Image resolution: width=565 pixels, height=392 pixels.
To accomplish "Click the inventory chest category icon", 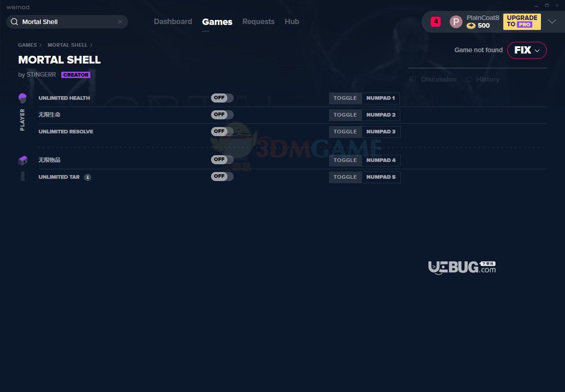I will click(23, 160).
